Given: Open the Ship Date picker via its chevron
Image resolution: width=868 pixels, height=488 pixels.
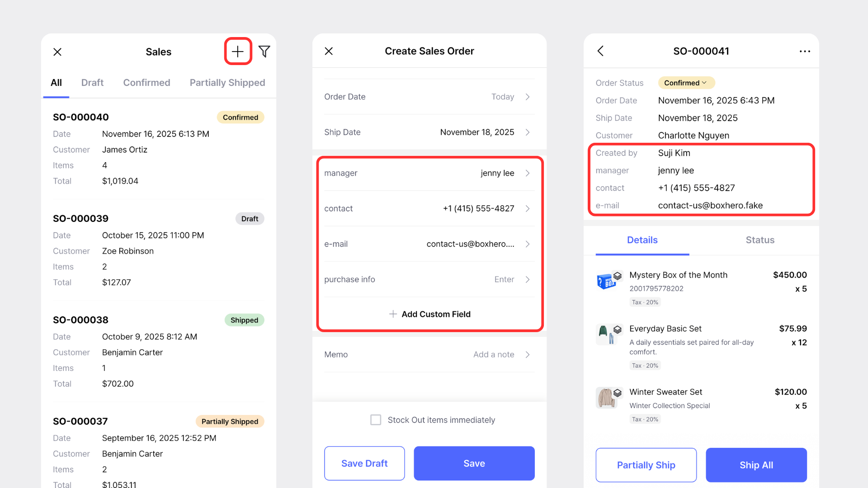Looking at the screenshot, I should tap(527, 132).
